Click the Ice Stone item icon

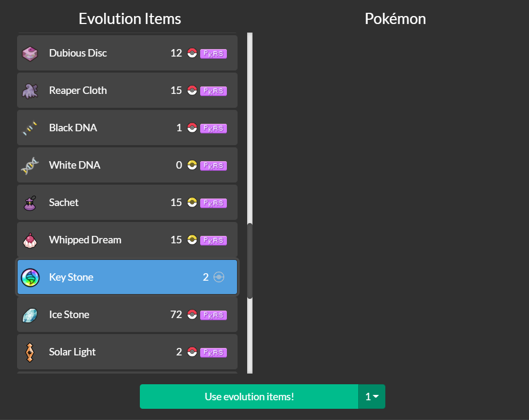pos(30,314)
